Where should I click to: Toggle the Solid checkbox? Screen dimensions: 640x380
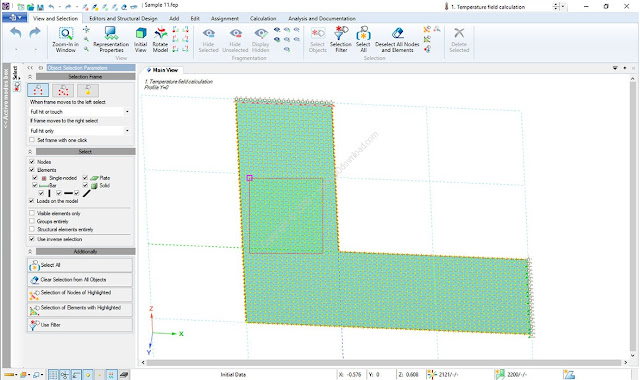(85, 185)
